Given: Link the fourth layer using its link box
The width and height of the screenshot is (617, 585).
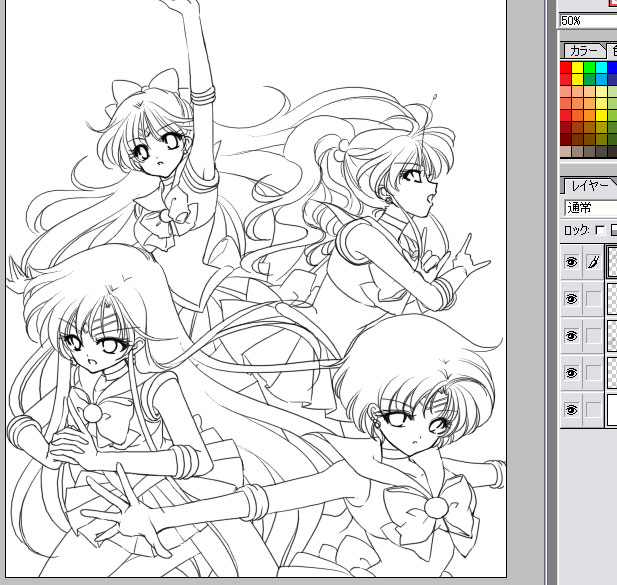Looking at the screenshot, I should tap(593, 373).
